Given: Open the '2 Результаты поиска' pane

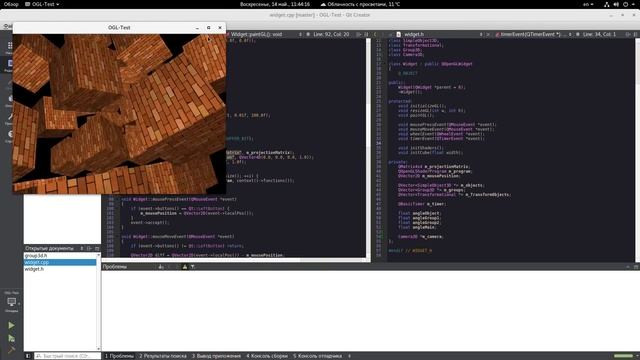Looking at the screenshot, I should tap(162, 356).
